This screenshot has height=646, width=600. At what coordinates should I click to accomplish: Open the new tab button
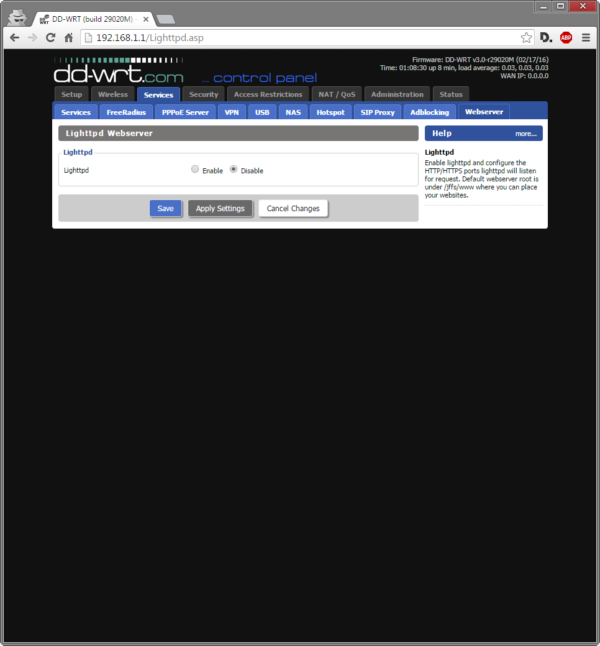(x=166, y=19)
